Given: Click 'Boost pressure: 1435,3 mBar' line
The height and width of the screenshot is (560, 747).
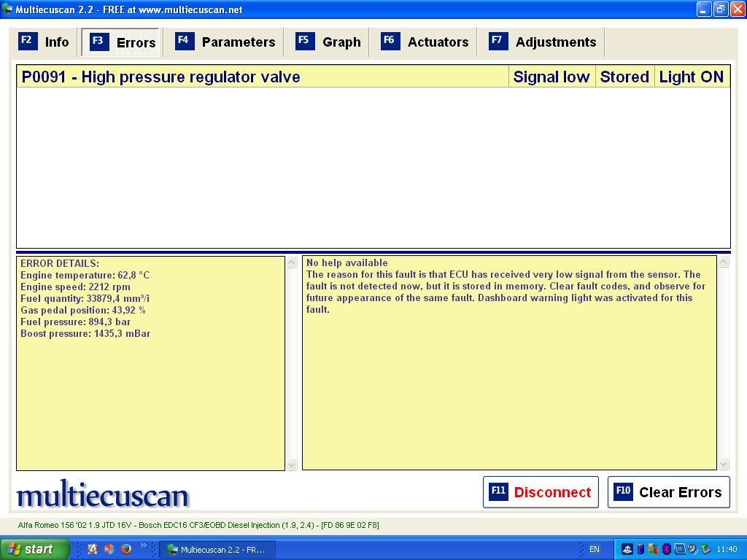Looking at the screenshot, I should point(85,333).
